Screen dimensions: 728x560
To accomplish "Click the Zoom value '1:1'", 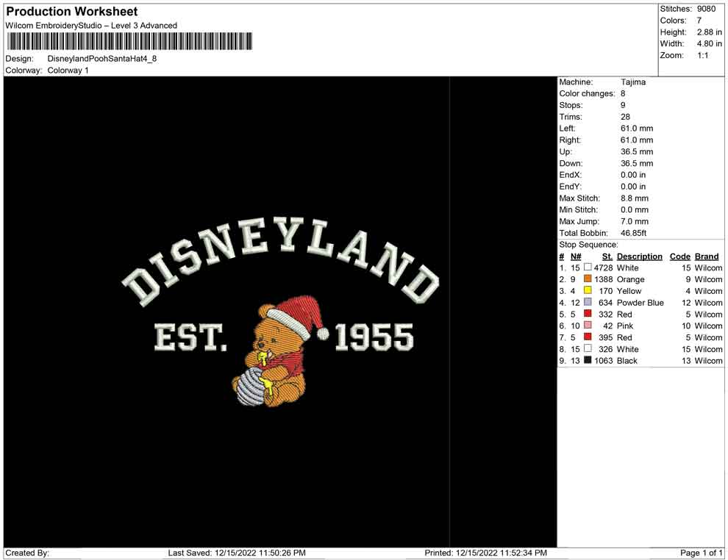I will (702, 55).
